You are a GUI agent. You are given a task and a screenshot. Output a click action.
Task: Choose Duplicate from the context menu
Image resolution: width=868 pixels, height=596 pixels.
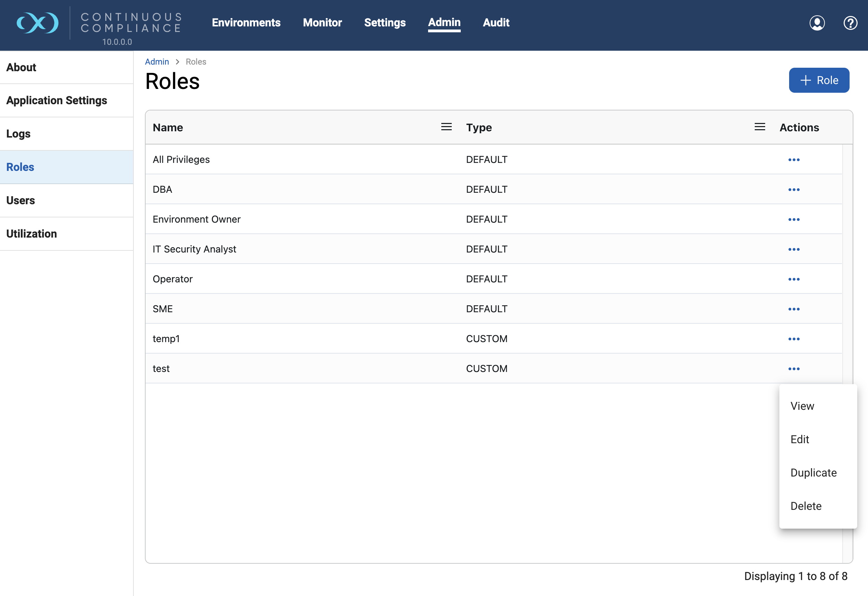(813, 473)
